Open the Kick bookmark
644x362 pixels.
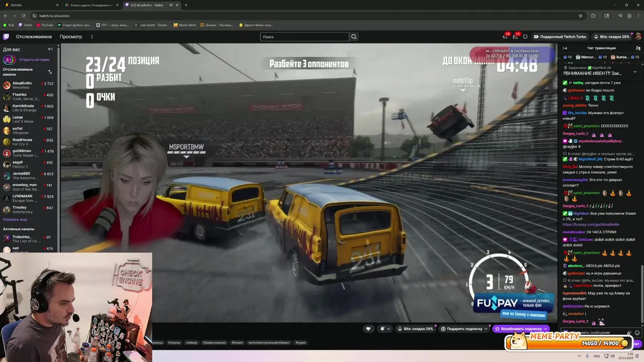pos(9,25)
